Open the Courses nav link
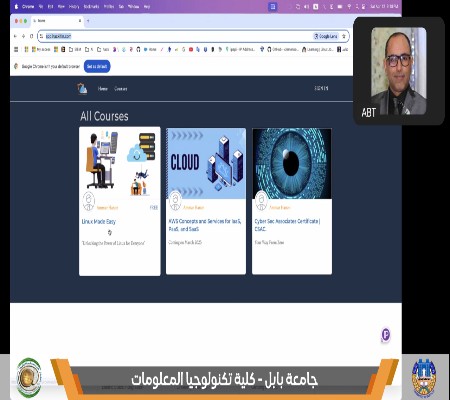 click(x=121, y=89)
